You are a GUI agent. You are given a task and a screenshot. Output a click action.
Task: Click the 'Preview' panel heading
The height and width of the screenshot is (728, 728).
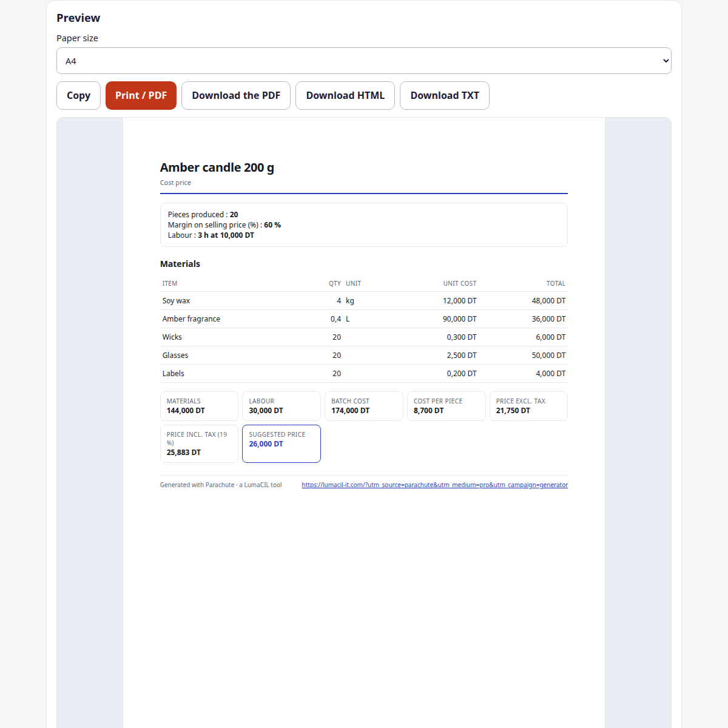point(78,18)
